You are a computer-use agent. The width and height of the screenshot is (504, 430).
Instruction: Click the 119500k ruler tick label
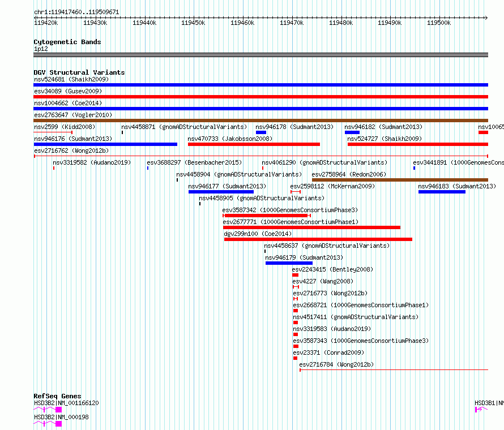click(x=439, y=23)
